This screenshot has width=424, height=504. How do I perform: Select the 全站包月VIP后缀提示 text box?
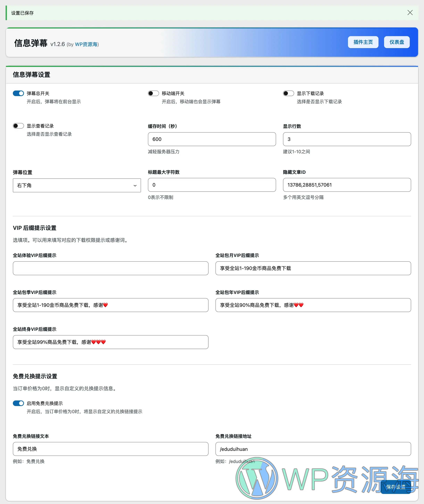(x=313, y=268)
